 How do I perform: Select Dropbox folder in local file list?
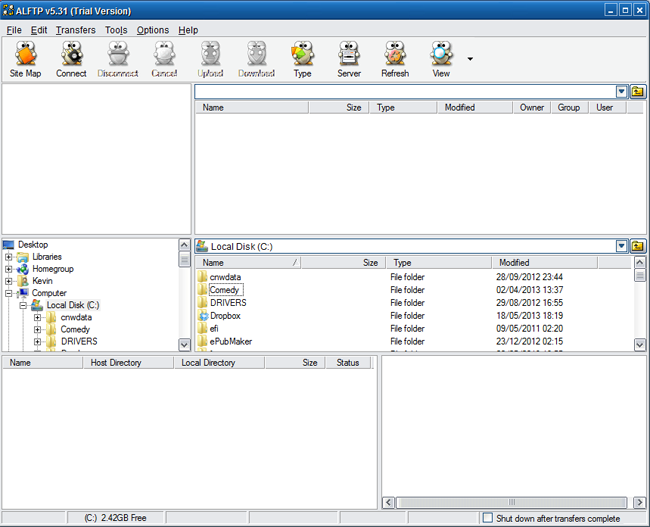coord(225,316)
